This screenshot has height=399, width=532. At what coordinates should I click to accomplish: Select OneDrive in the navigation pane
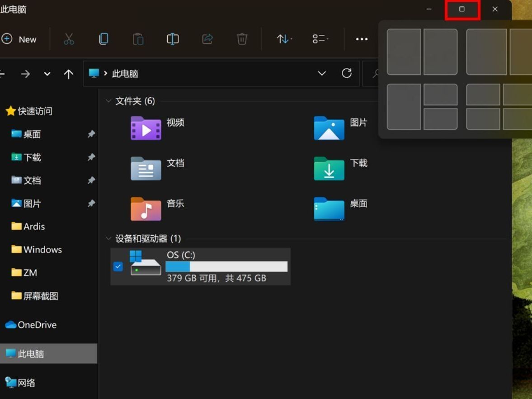point(36,325)
